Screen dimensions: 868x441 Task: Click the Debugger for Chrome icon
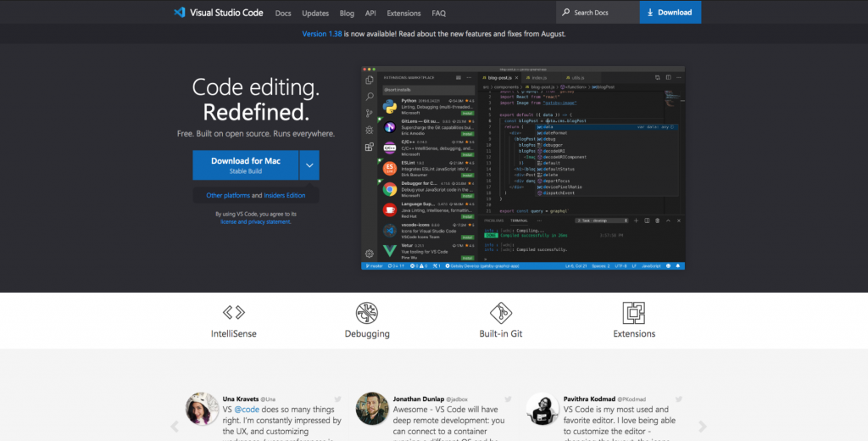[x=390, y=189]
